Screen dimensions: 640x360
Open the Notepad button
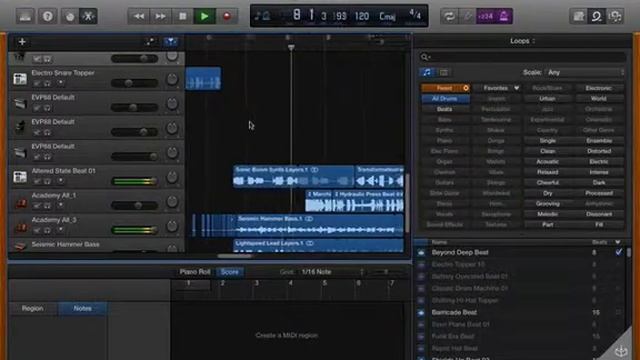pos(578,16)
